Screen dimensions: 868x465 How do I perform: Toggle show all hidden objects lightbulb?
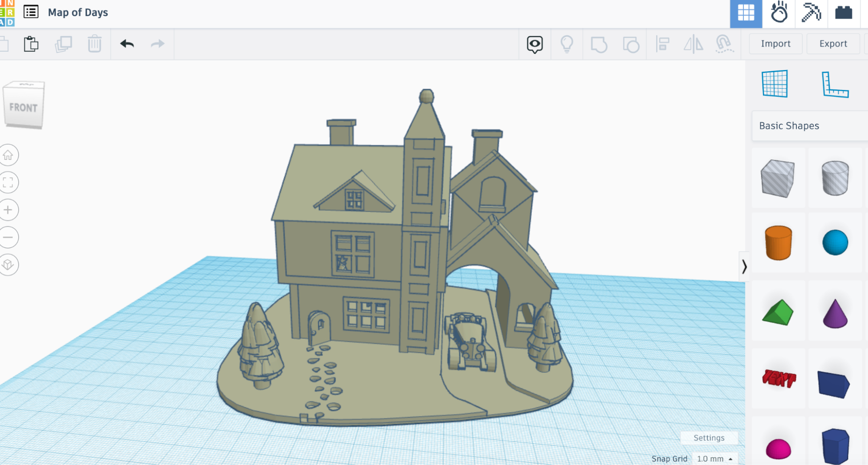click(x=567, y=44)
